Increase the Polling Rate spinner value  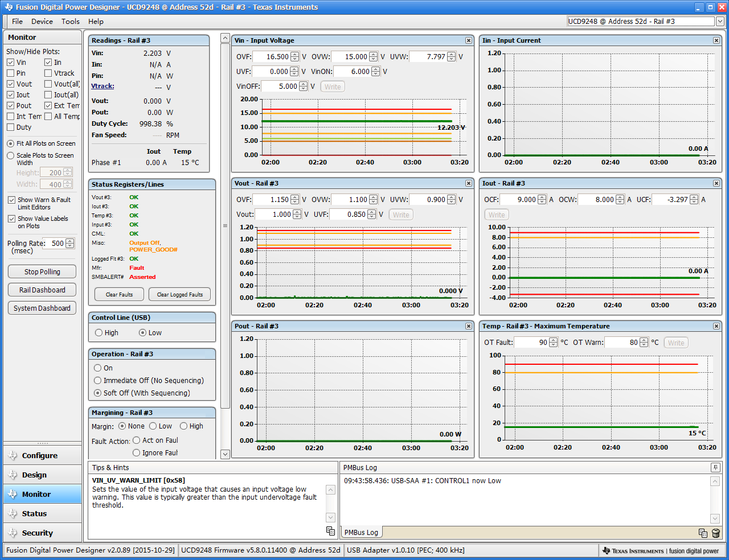click(x=70, y=241)
